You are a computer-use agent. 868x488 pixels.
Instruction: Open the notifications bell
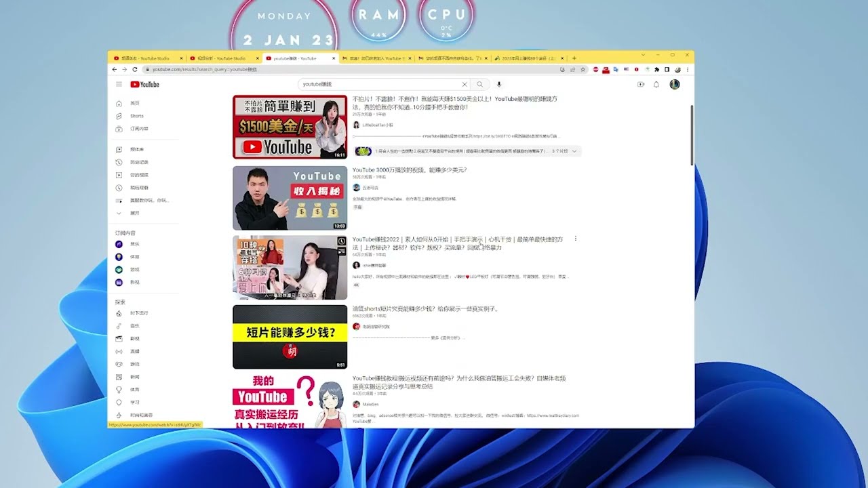pos(656,84)
